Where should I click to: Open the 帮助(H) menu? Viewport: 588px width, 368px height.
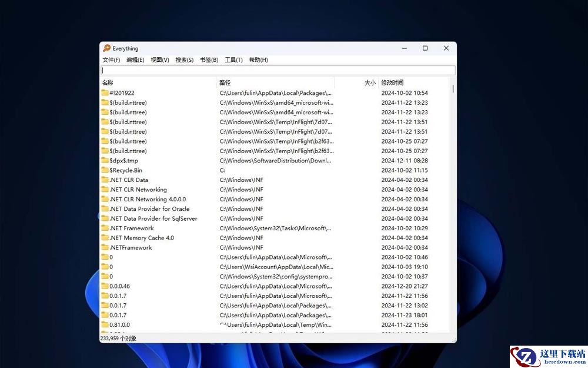point(258,59)
